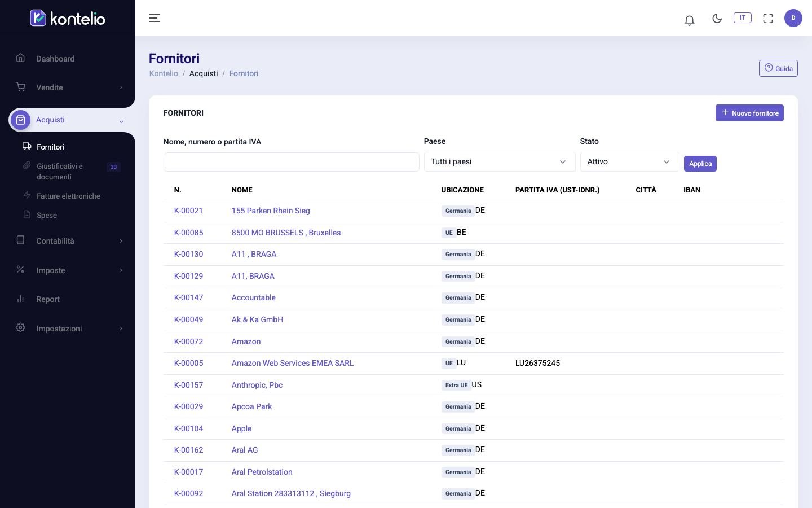Click the name or VAT search field
Image resolution: width=812 pixels, height=508 pixels.
coord(291,162)
